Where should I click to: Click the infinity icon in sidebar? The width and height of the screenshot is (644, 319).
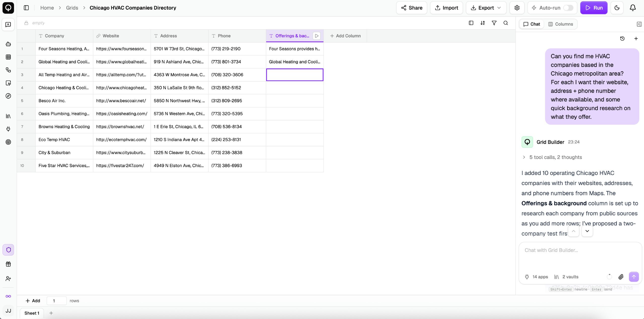[x=8, y=296]
